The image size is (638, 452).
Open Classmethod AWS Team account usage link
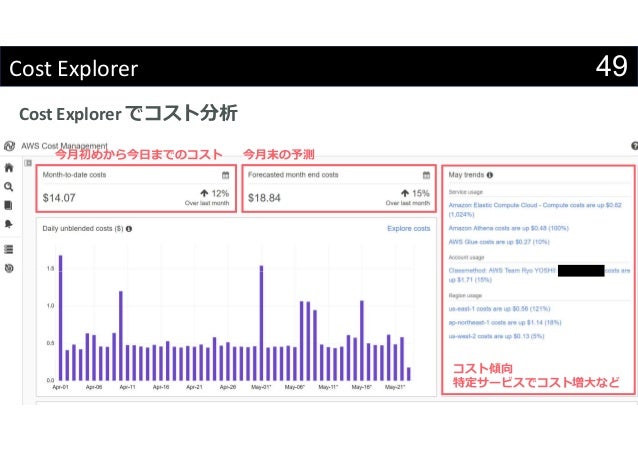[x=539, y=275]
